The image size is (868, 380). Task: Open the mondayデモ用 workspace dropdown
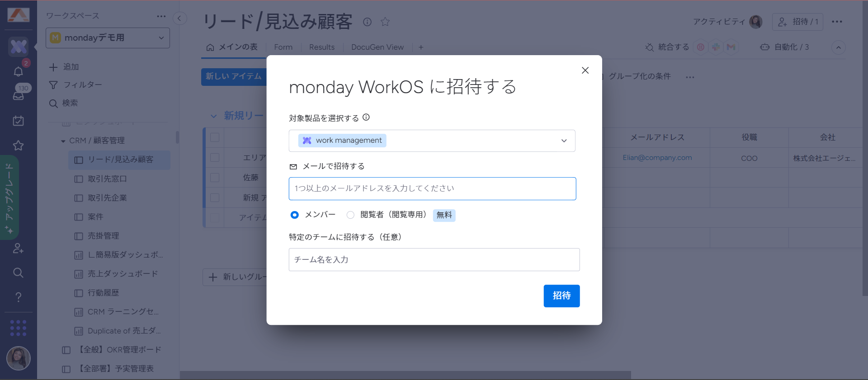[x=108, y=38]
